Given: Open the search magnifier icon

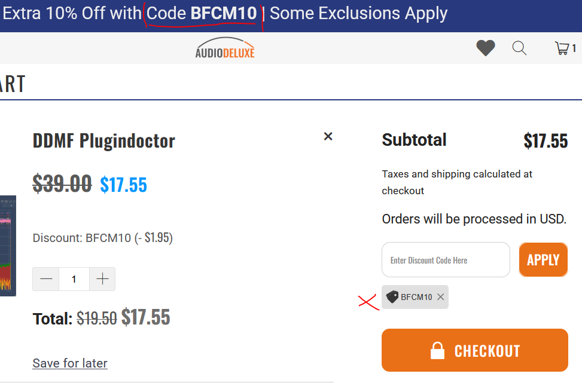Looking at the screenshot, I should pyautogui.click(x=519, y=48).
